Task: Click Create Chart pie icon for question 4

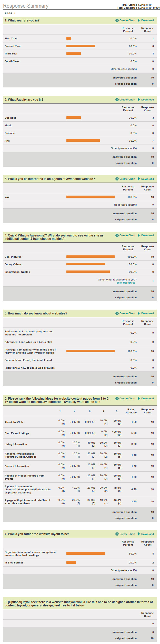Action: tap(117, 235)
